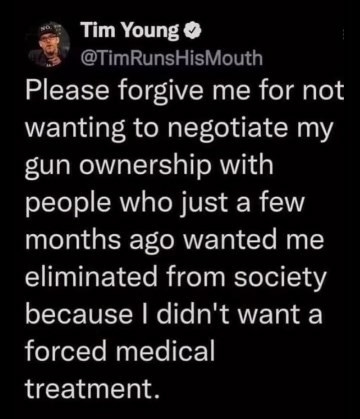Click the line "gun ownership with"

tap(149, 166)
